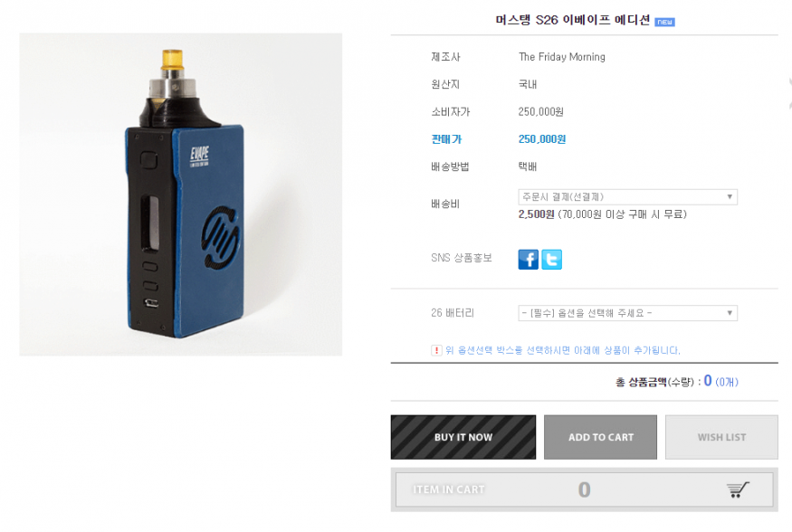Image resolution: width=792 pixels, height=532 pixels.
Task: Click the sale price 250,000원
Action: pos(542,139)
